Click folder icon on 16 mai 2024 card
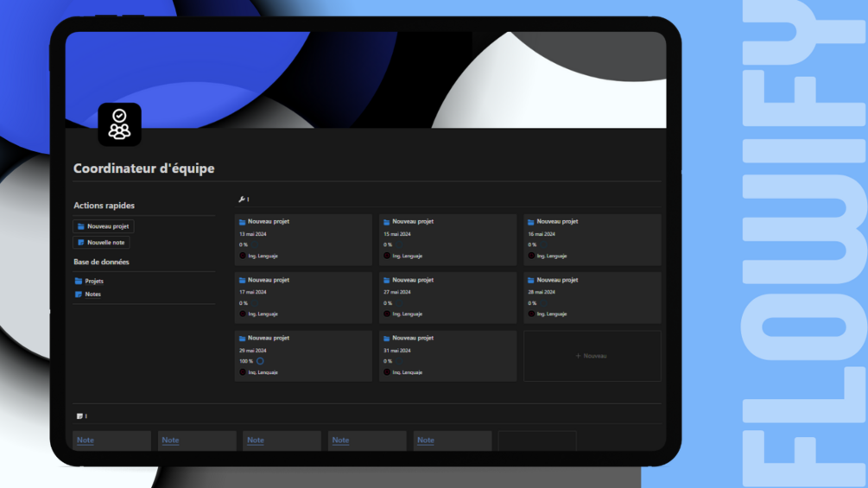 (531, 222)
